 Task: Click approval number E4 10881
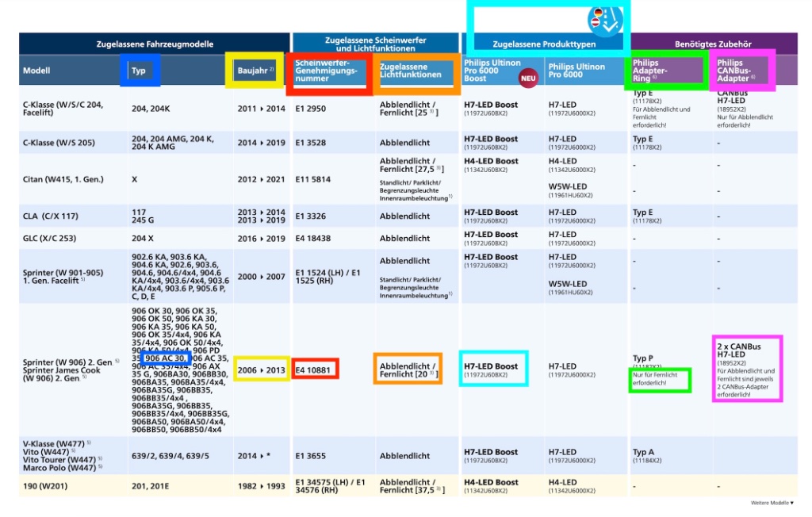[x=315, y=370]
